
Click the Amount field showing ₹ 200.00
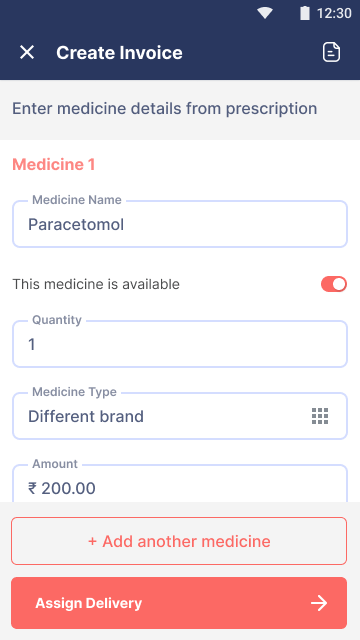click(x=180, y=484)
